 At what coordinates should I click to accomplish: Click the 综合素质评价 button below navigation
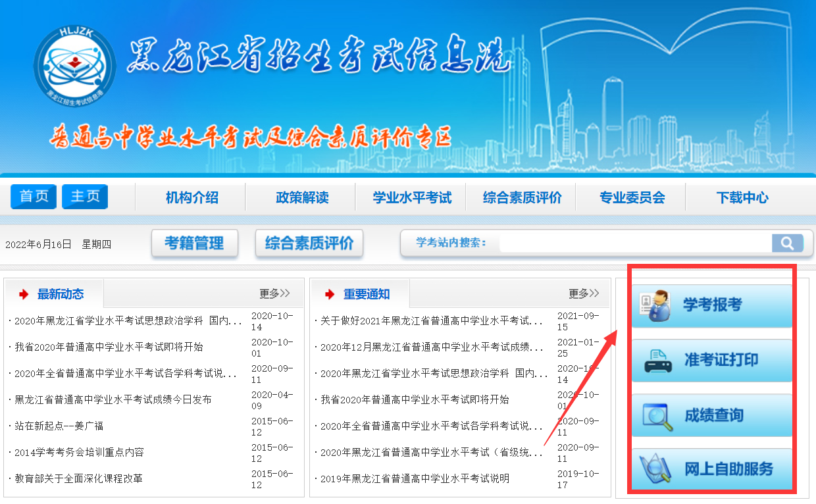pyautogui.click(x=309, y=243)
